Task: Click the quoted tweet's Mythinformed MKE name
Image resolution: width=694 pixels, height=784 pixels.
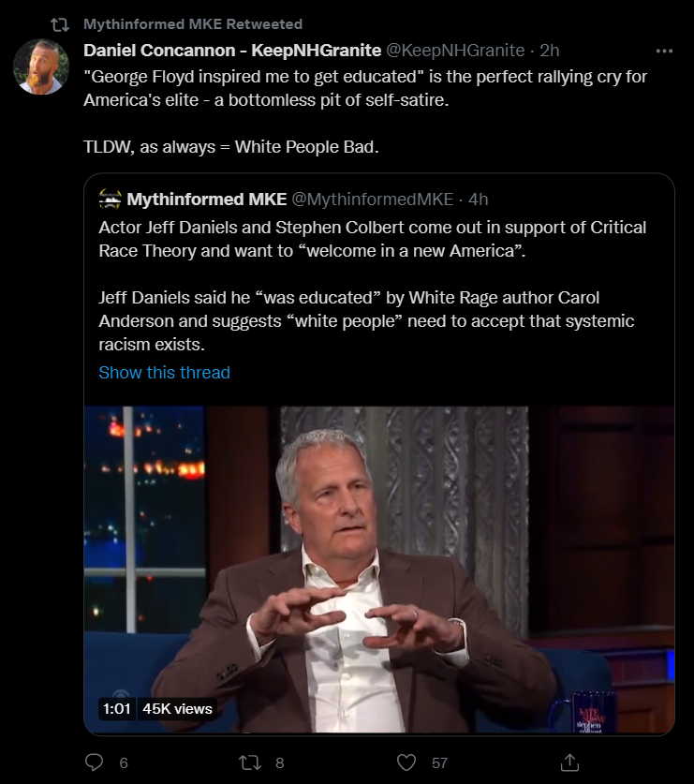Action: click(x=206, y=199)
